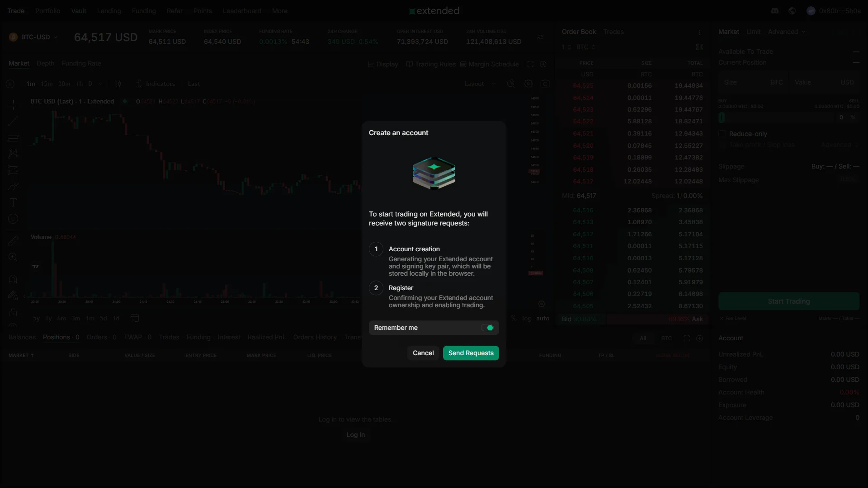Click the Send Requests button
The image size is (868, 488).
click(471, 353)
